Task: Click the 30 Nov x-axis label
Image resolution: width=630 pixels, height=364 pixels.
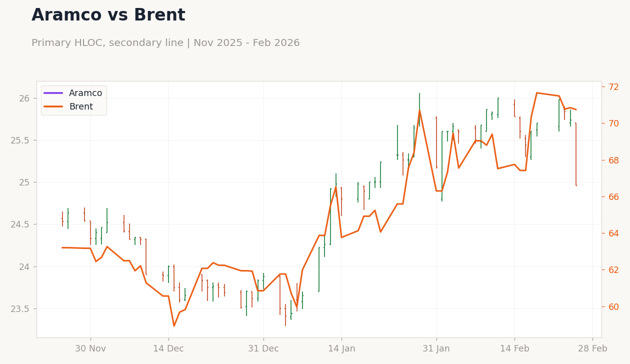Action: pyautogui.click(x=90, y=348)
